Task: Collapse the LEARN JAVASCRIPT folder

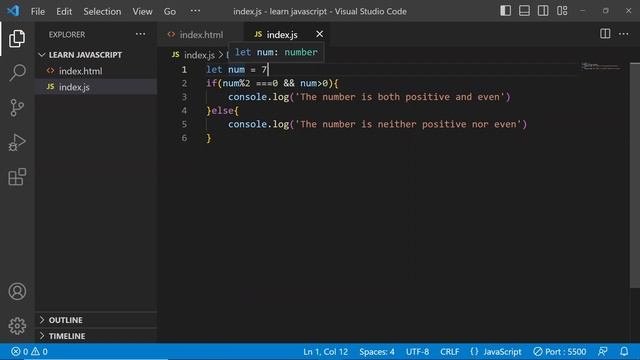Action: pyautogui.click(x=85, y=55)
